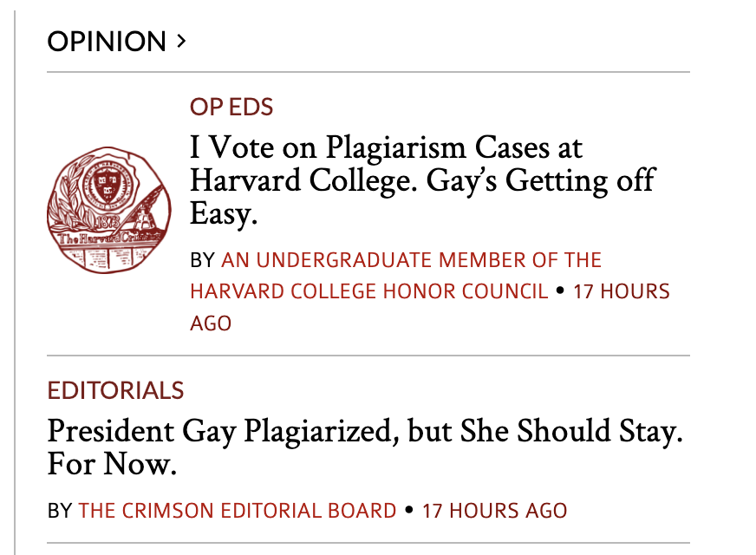756x555 pixels.
Task: Select the OP EDS category label
Action: tap(231, 108)
